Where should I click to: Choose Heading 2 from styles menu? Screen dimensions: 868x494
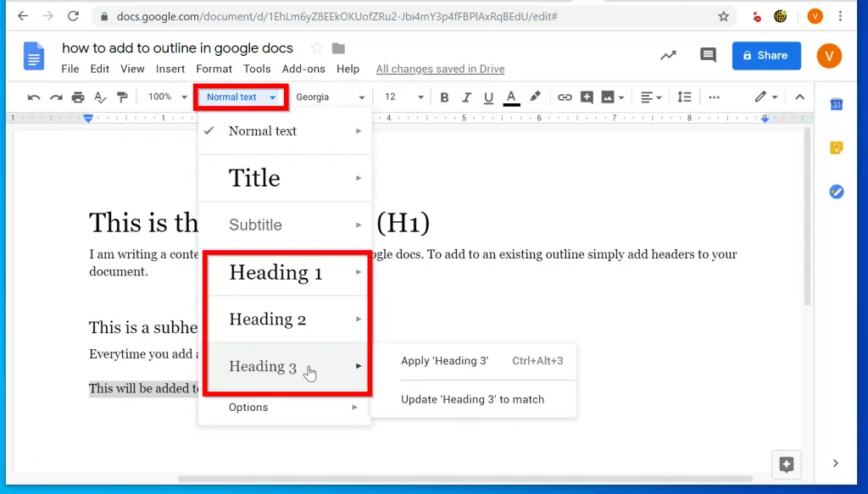click(268, 319)
